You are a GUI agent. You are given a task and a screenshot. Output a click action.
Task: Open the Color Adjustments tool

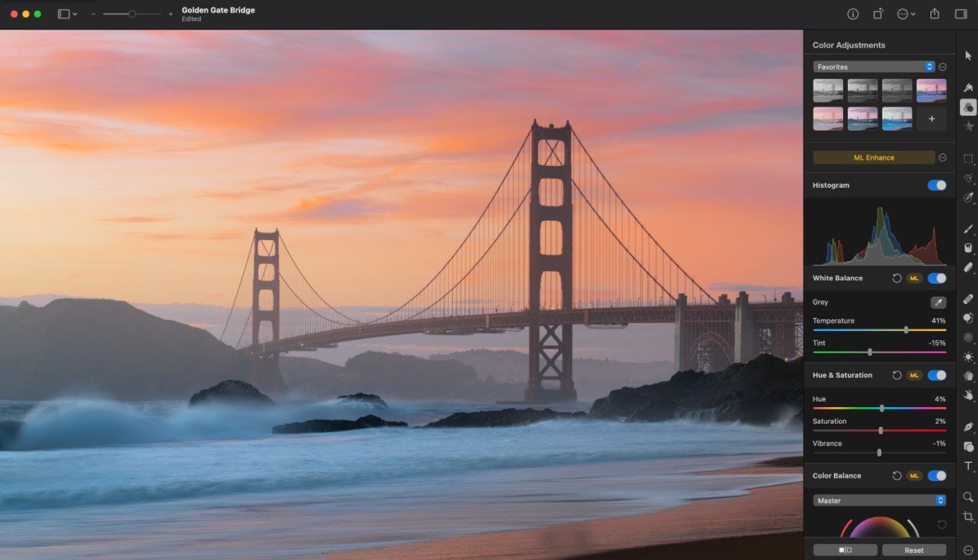[x=968, y=107]
